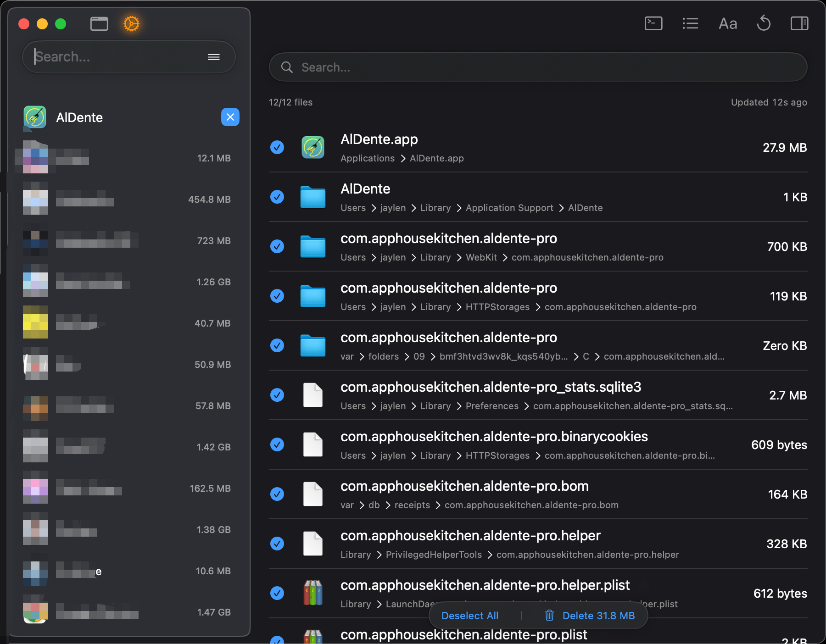This screenshot has width=826, height=644.
Task: Uncheck the aldente-pro.helper.plist checkbox
Action: pyautogui.click(x=277, y=593)
